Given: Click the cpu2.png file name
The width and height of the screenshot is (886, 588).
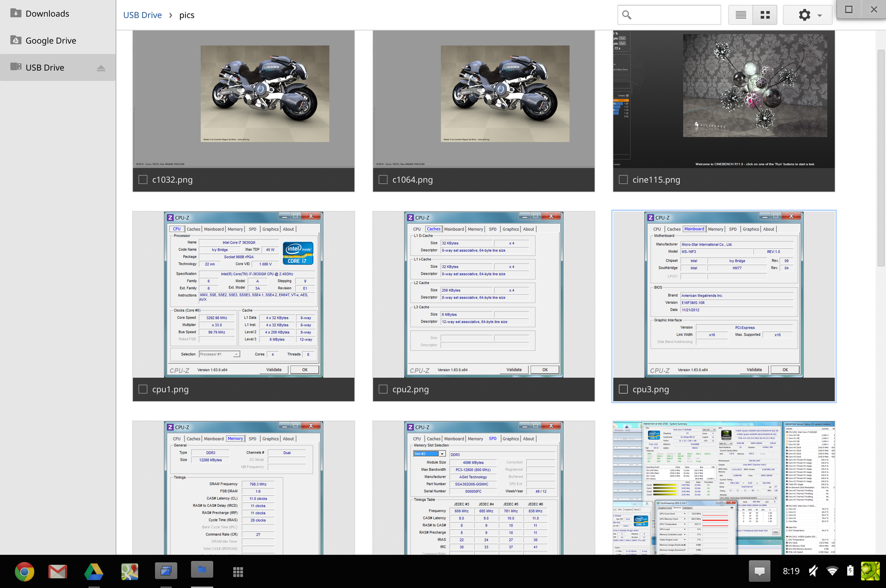Looking at the screenshot, I should pyautogui.click(x=411, y=390).
